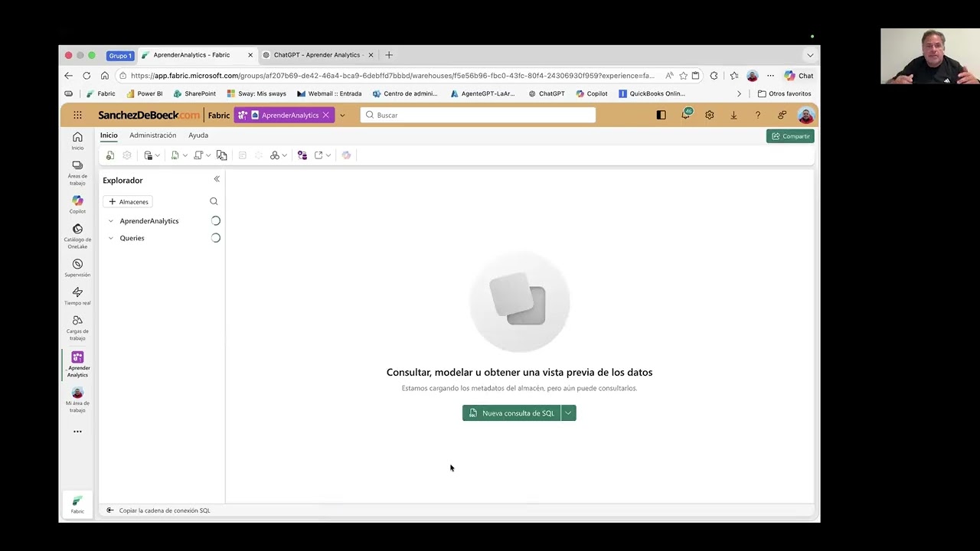Click the Compartir button

tap(790, 136)
